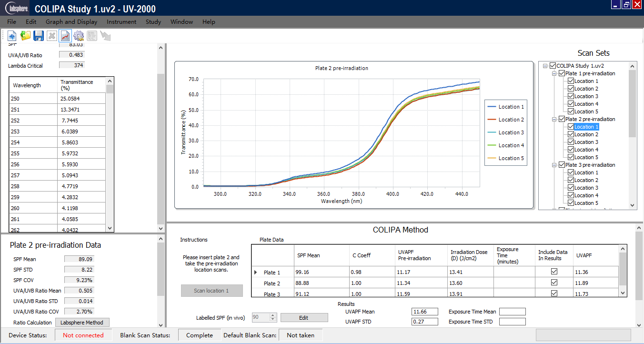Collapse the COLIPA Study 1.uv2 root node
This screenshot has height=344, width=644.
[x=545, y=66]
